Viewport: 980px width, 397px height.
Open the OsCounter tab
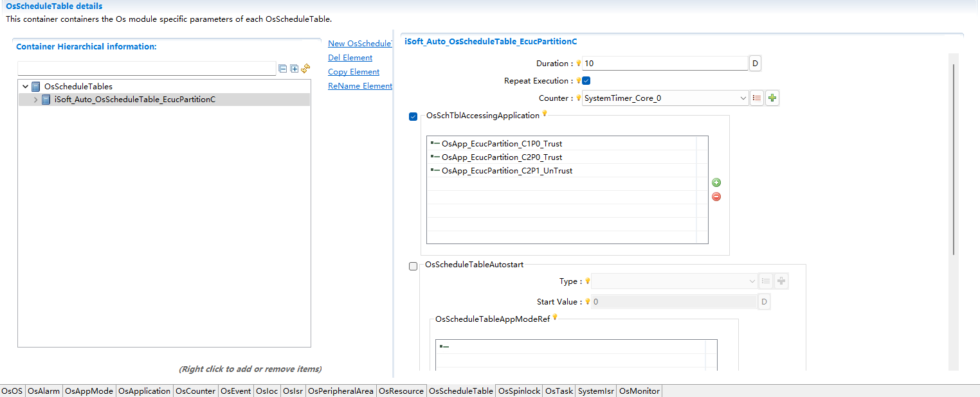pyautogui.click(x=195, y=391)
